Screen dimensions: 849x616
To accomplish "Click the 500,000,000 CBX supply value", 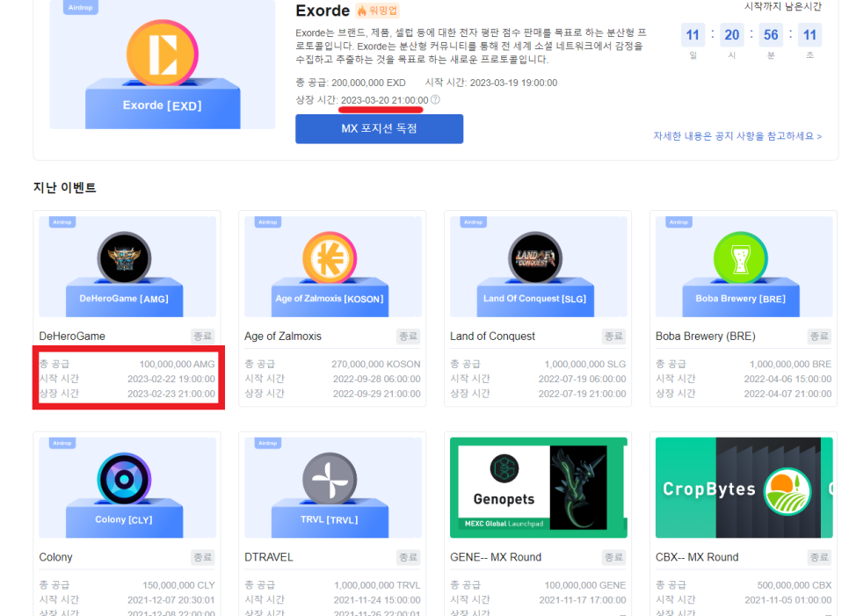I will tap(795, 585).
